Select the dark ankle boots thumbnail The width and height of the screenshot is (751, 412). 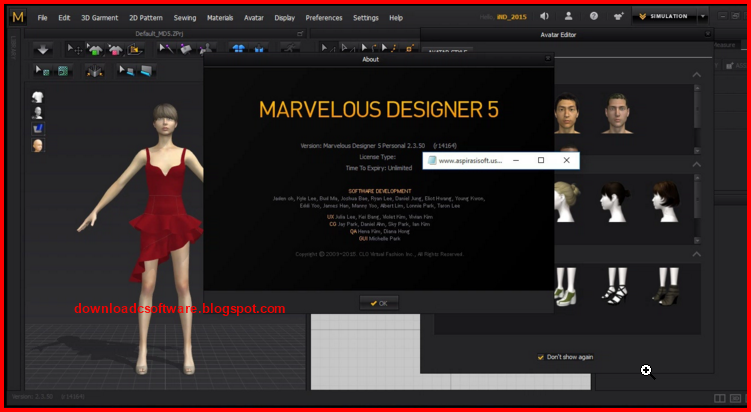666,286
